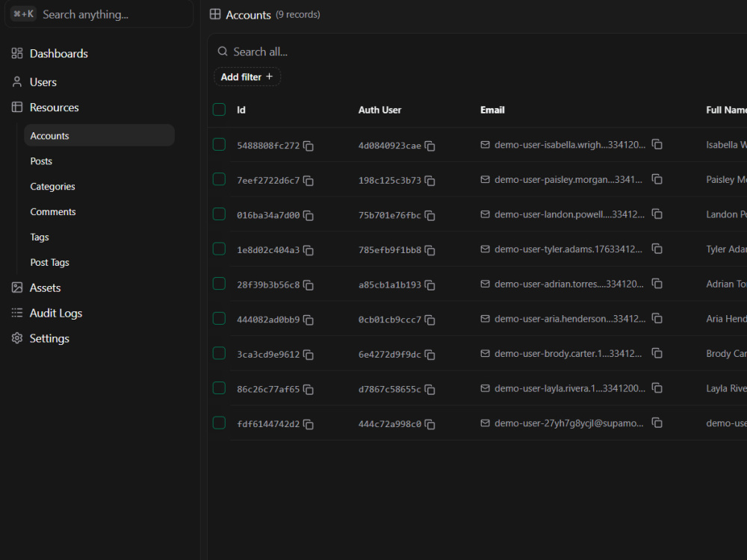This screenshot has height=560, width=747.
Task: Click the name cell Landon
Action: point(726,214)
